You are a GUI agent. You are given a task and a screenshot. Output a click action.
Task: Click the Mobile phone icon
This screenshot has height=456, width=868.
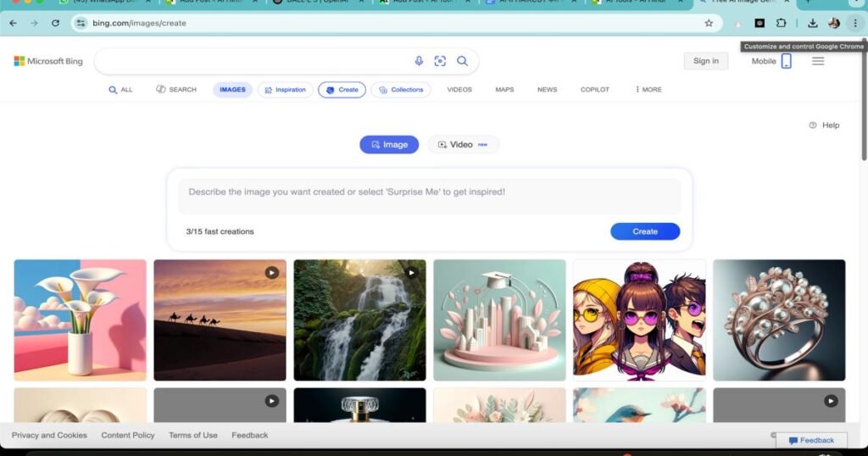click(x=786, y=61)
